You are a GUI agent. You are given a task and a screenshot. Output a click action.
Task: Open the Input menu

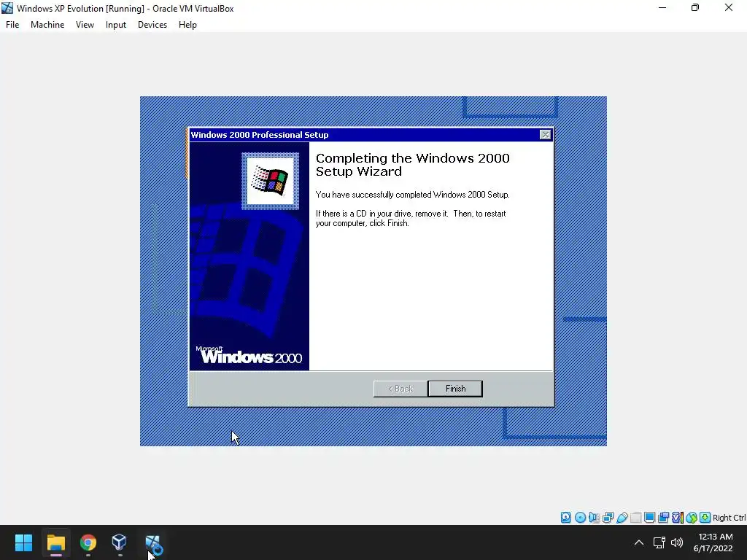(x=116, y=25)
